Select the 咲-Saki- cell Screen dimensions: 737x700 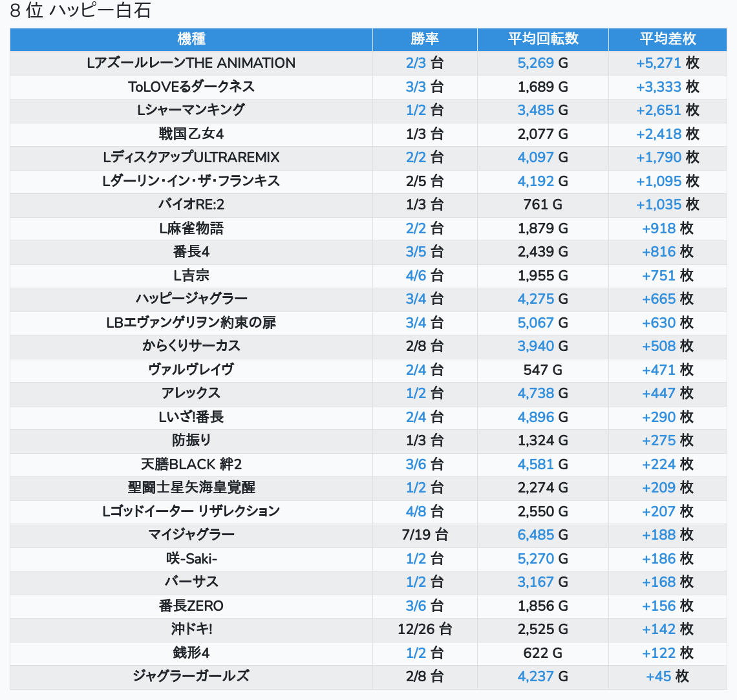191,558
